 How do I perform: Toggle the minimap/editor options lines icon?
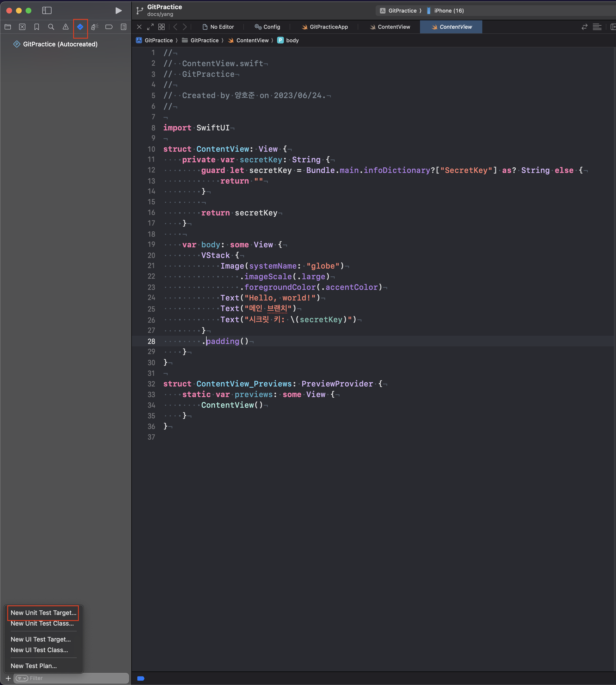tap(597, 27)
